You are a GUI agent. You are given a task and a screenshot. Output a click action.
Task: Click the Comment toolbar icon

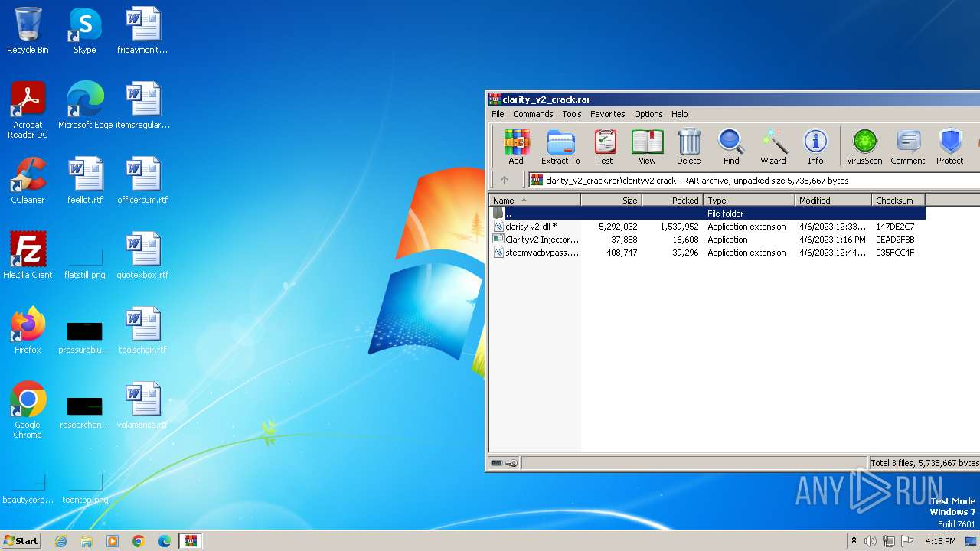tap(908, 146)
